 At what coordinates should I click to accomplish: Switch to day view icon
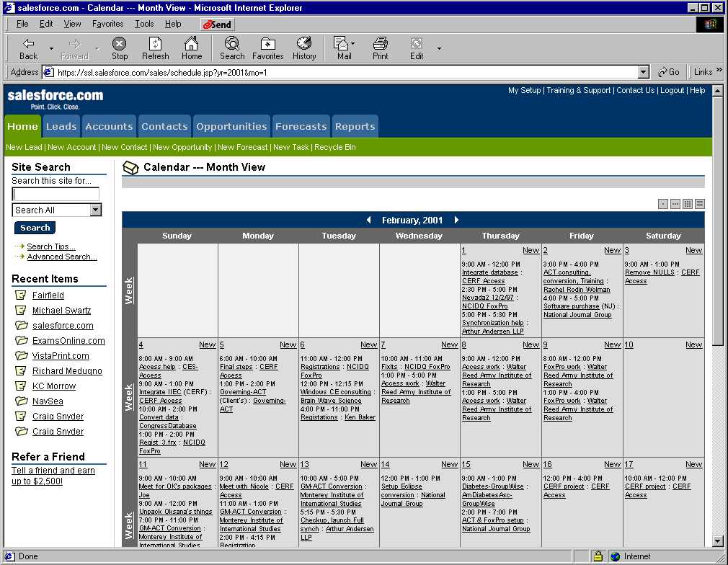(663, 204)
